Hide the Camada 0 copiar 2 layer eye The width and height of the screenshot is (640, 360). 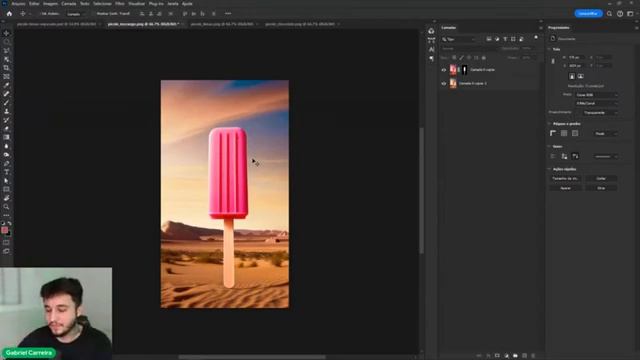point(444,83)
